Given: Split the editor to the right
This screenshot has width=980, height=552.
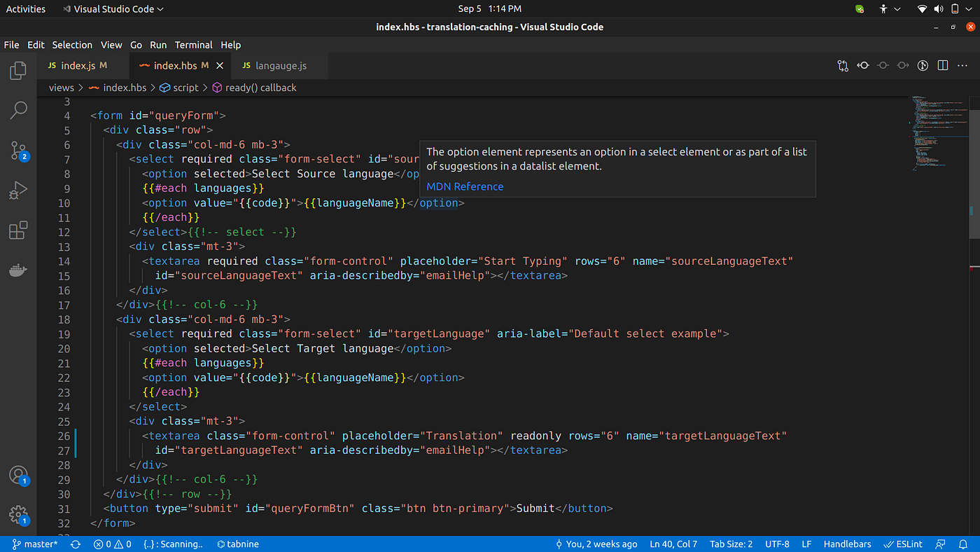Looking at the screenshot, I should (943, 65).
